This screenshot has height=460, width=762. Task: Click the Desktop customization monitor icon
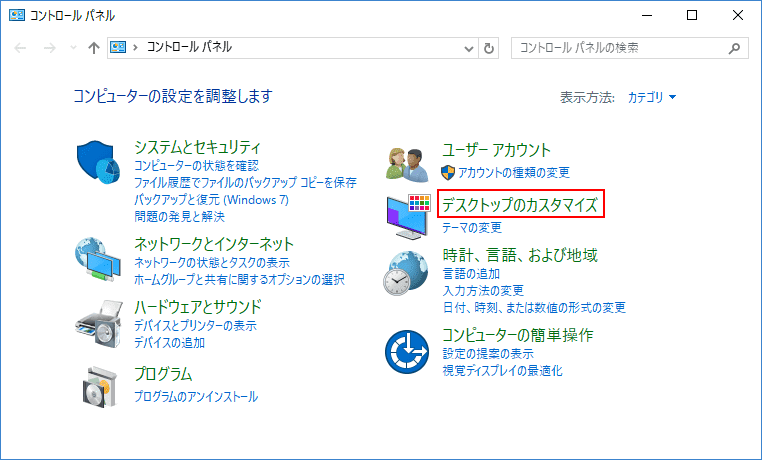pyautogui.click(x=408, y=217)
